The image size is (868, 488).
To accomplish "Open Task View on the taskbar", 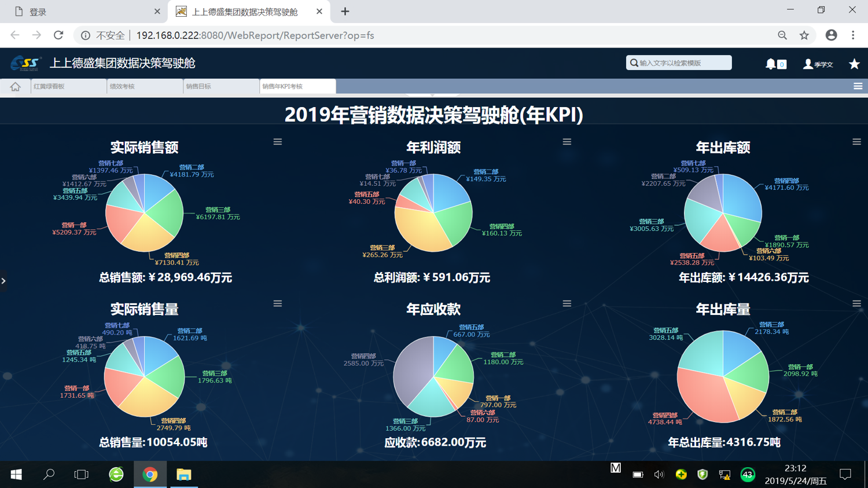I will pos(82,475).
